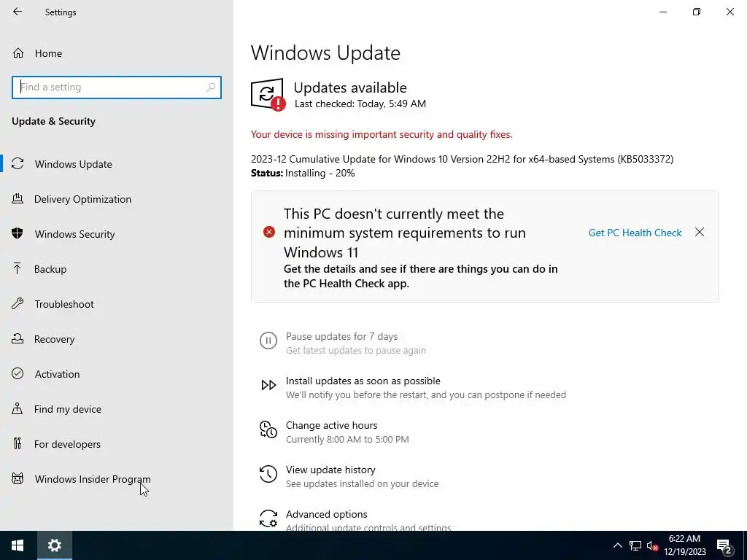Open Change active hours option

[332, 425]
